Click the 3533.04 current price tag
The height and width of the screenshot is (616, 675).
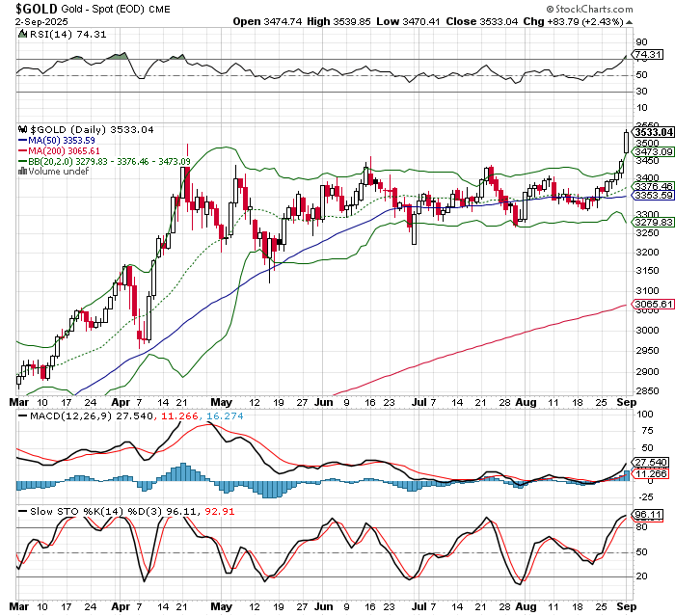(x=654, y=132)
